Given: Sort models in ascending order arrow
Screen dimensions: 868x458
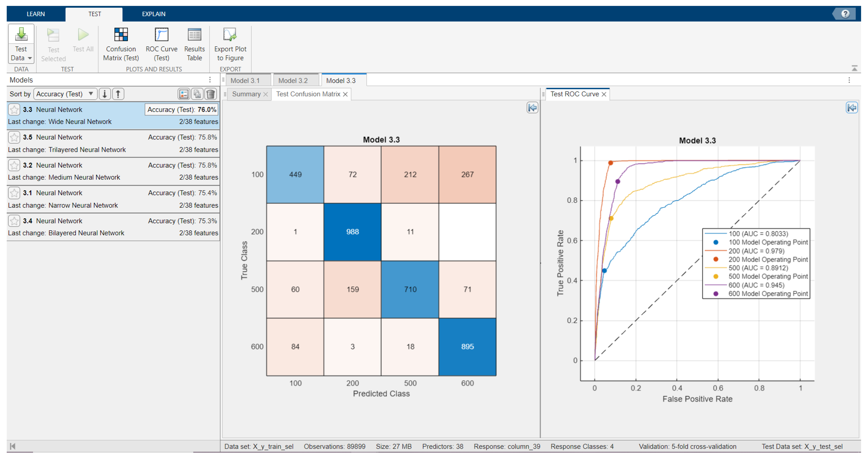Looking at the screenshot, I should point(118,94).
